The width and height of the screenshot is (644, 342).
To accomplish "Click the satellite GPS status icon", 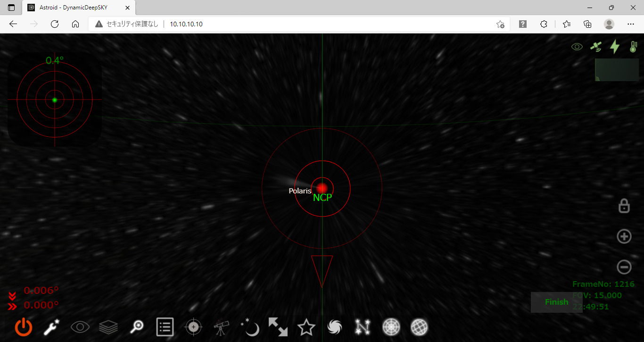I will coord(596,46).
